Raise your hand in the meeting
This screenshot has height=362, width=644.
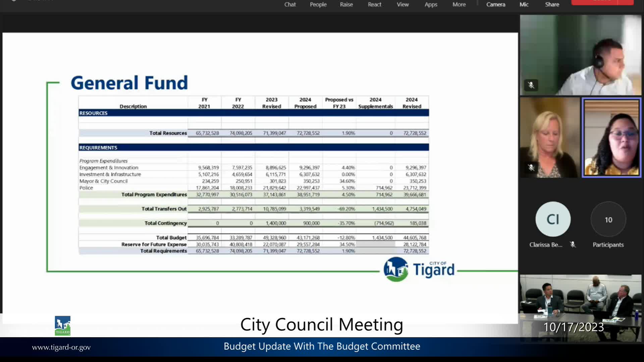click(346, 4)
